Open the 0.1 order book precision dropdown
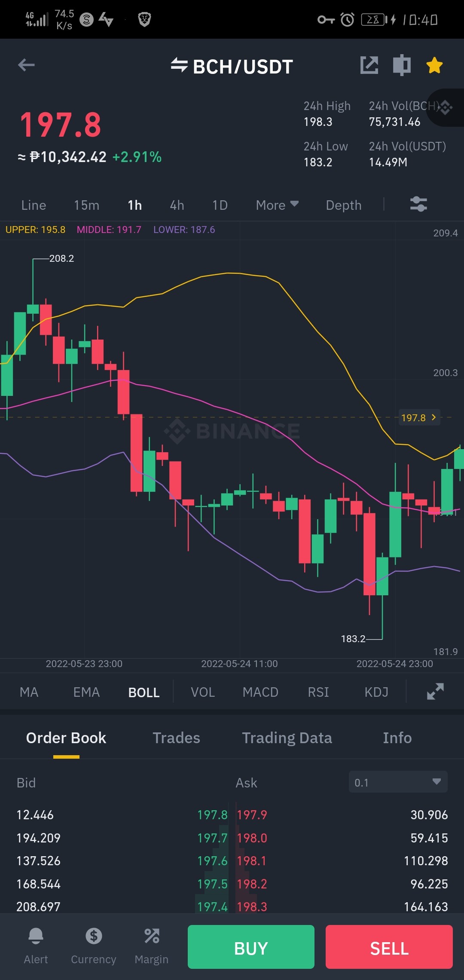464x980 pixels. point(398,782)
